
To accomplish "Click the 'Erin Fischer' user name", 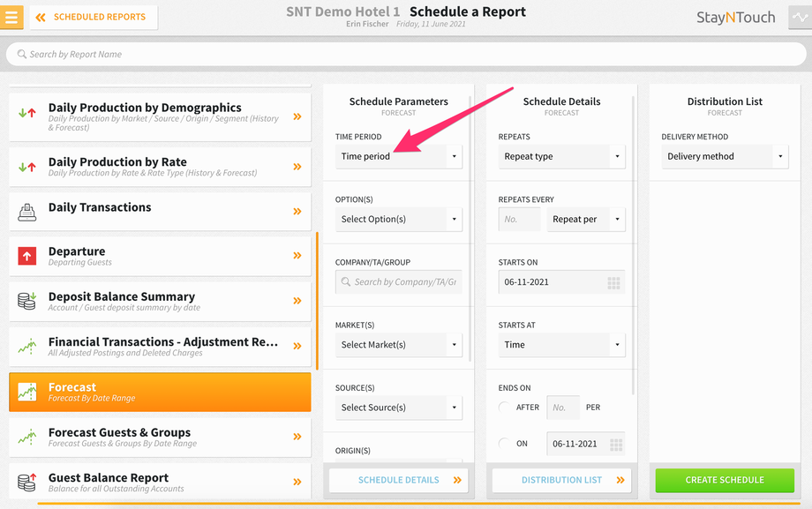I will [367, 24].
